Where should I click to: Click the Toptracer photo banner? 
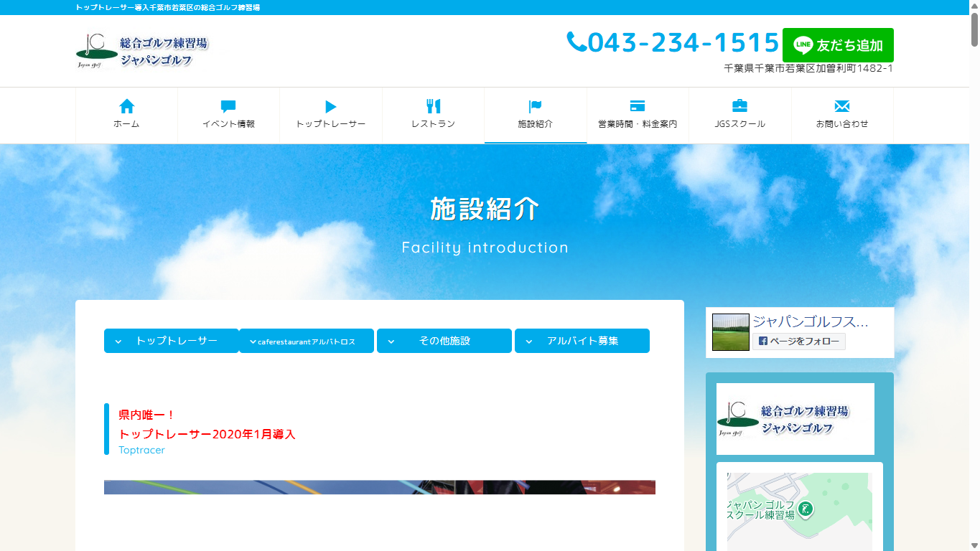[x=380, y=487]
